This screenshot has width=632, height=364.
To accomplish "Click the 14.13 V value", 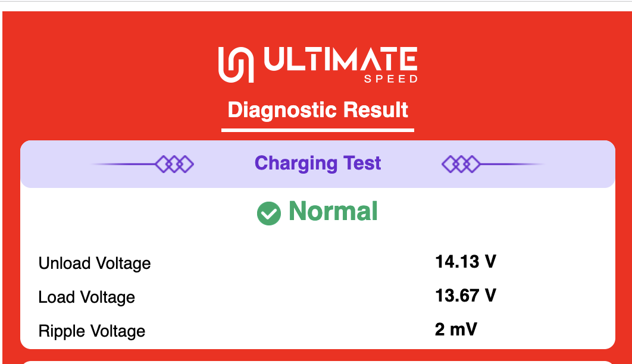I will click(465, 262).
